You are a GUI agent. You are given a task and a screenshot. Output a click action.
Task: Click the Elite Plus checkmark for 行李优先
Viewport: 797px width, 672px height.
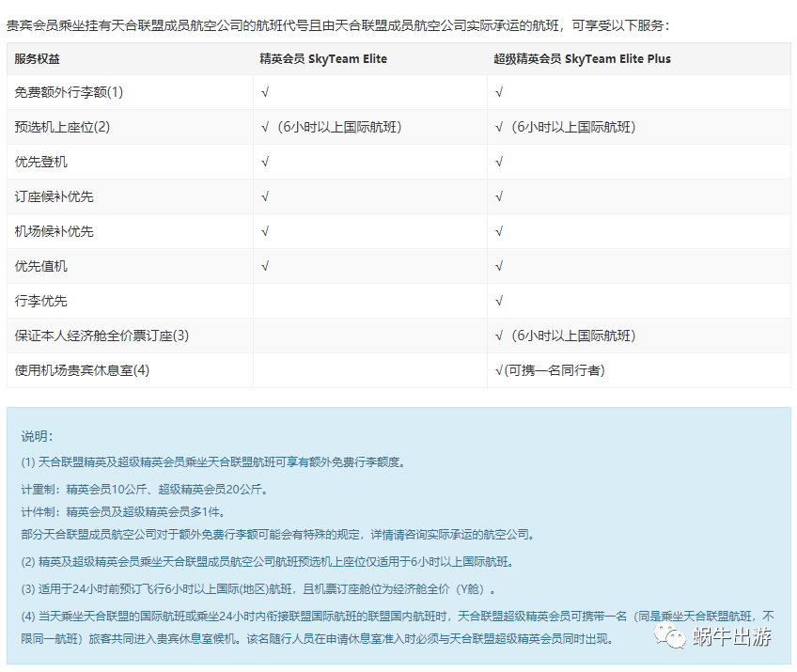pos(499,301)
